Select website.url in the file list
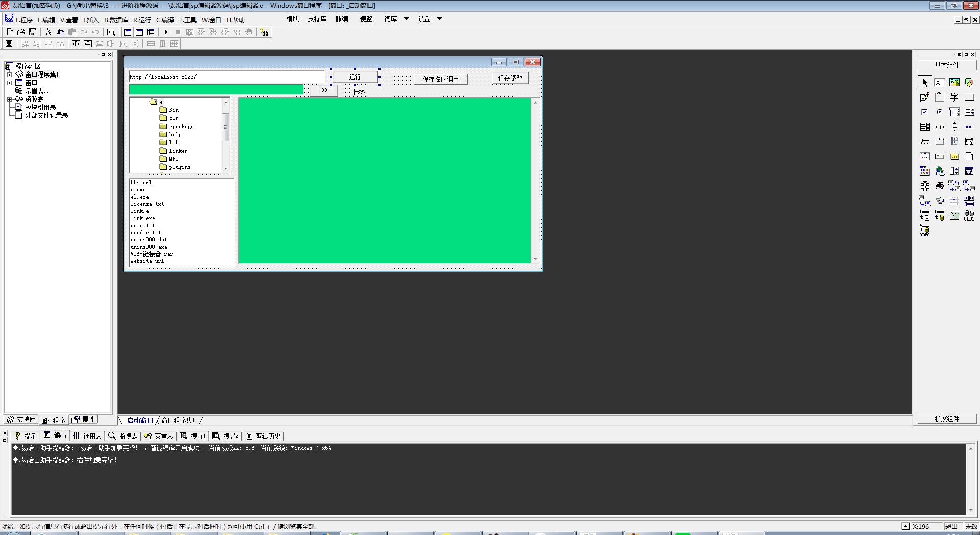This screenshot has height=535, width=980. coord(148,261)
